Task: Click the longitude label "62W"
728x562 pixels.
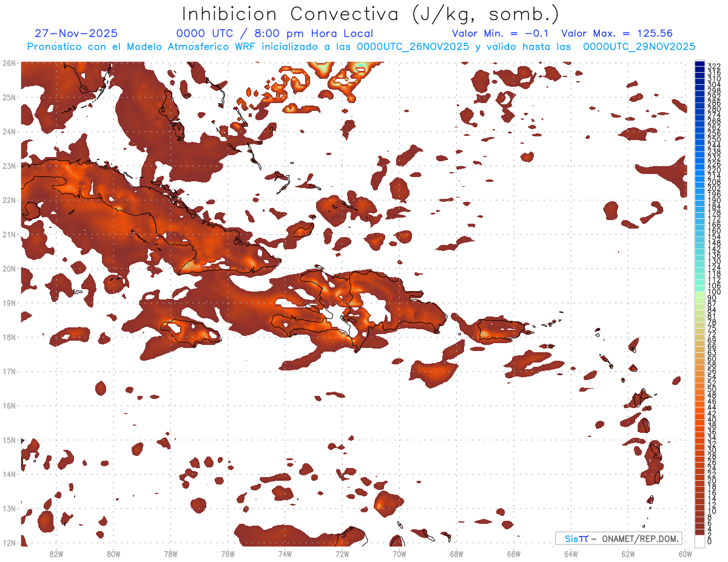Action: pyautogui.click(x=628, y=553)
